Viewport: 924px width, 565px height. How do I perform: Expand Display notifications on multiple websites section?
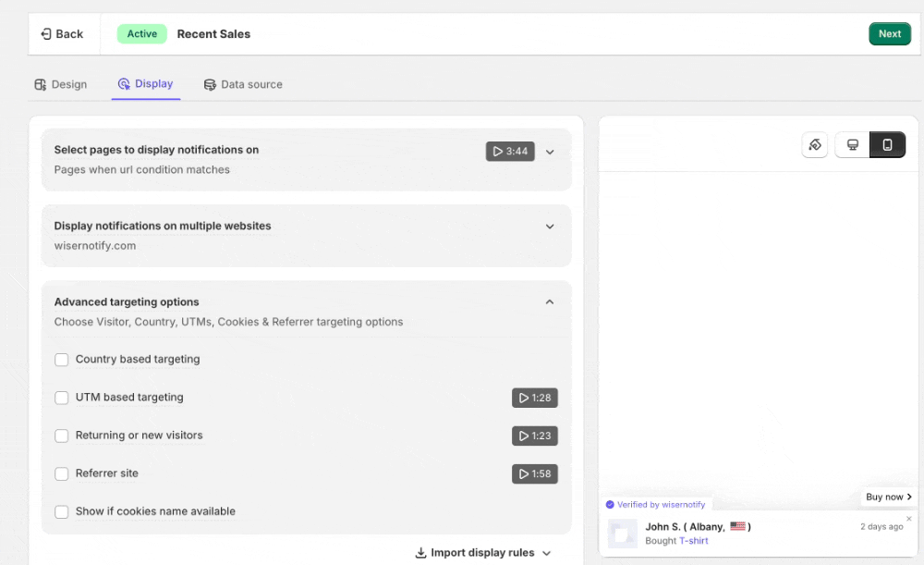(x=550, y=227)
